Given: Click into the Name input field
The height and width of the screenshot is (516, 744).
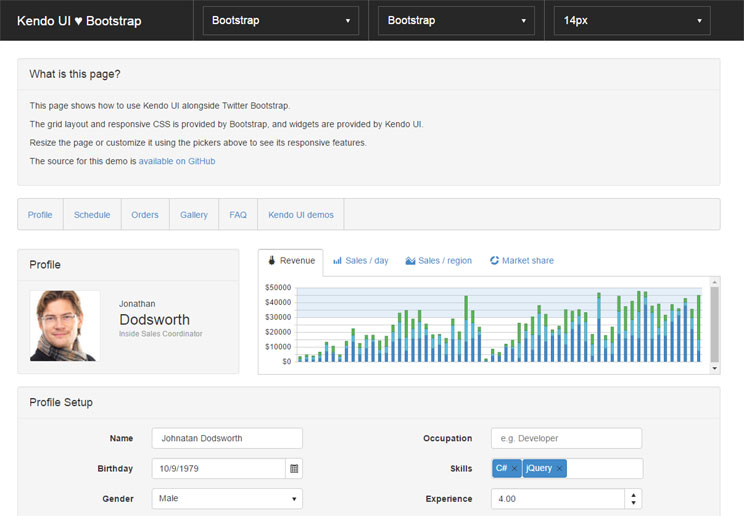Looking at the screenshot, I should point(227,438).
